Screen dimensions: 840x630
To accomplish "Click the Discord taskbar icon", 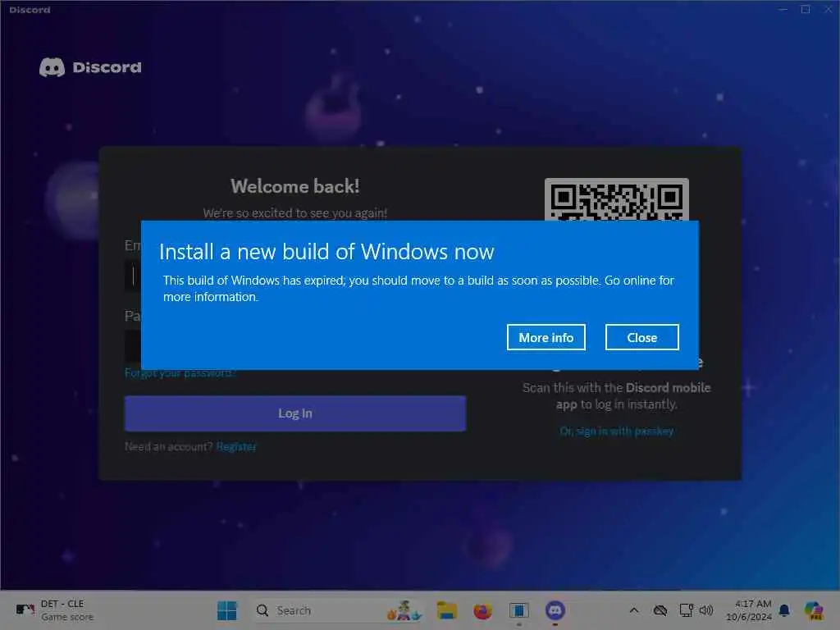I will (555, 610).
